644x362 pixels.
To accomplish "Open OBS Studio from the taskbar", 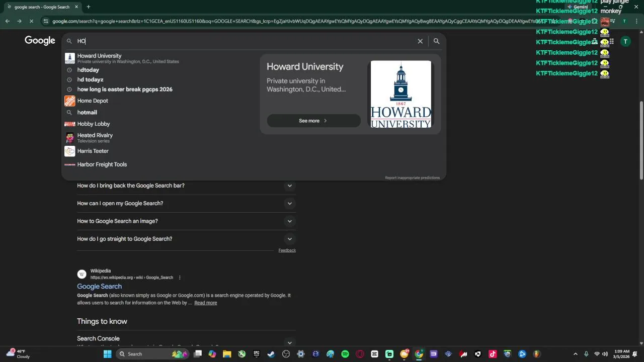I will point(286,354).
